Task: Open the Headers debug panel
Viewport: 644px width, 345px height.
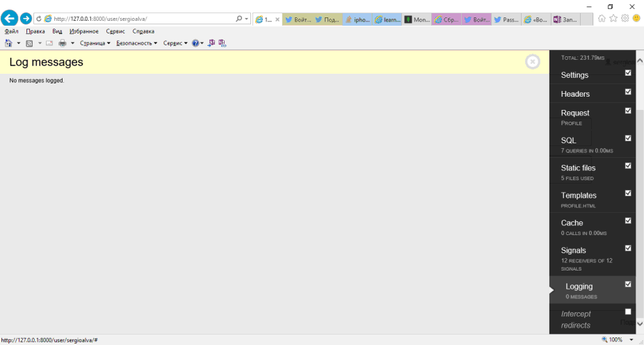Action: 575,94
